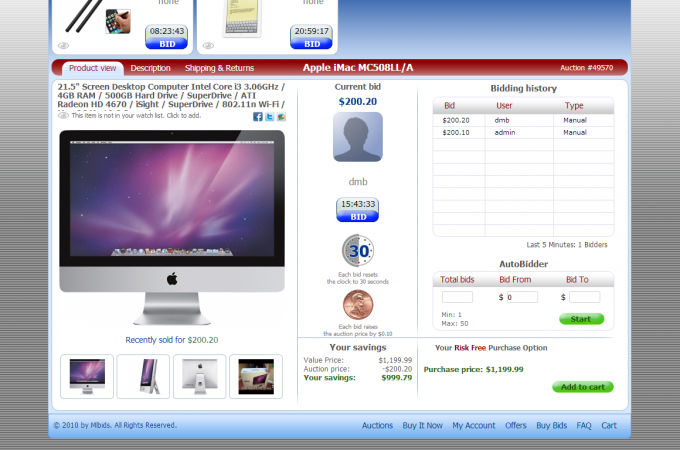
Task: Open FAQ footer link
Action: [x=584, y=425]
